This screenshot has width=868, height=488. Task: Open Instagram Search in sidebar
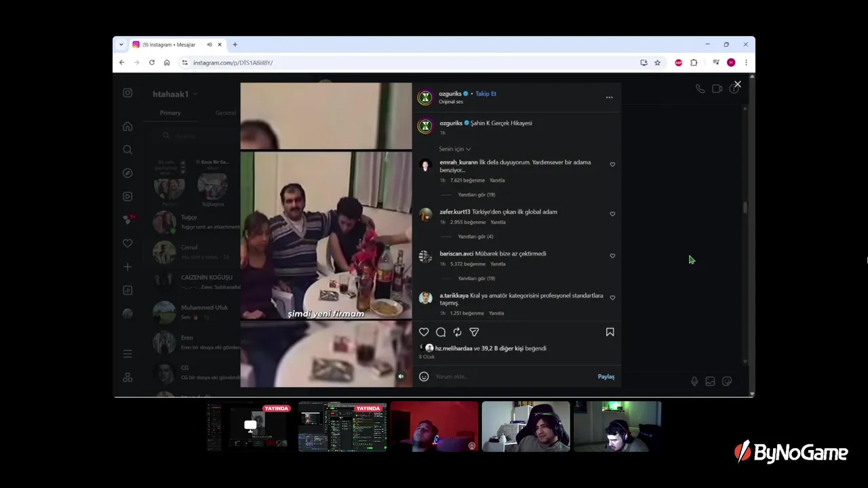coord(127,150)
